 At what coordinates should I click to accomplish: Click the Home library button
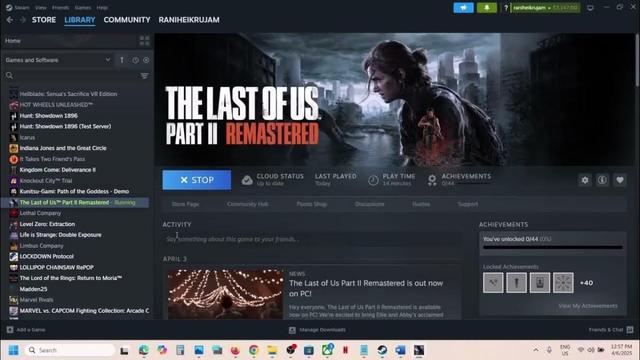(69, 40)
